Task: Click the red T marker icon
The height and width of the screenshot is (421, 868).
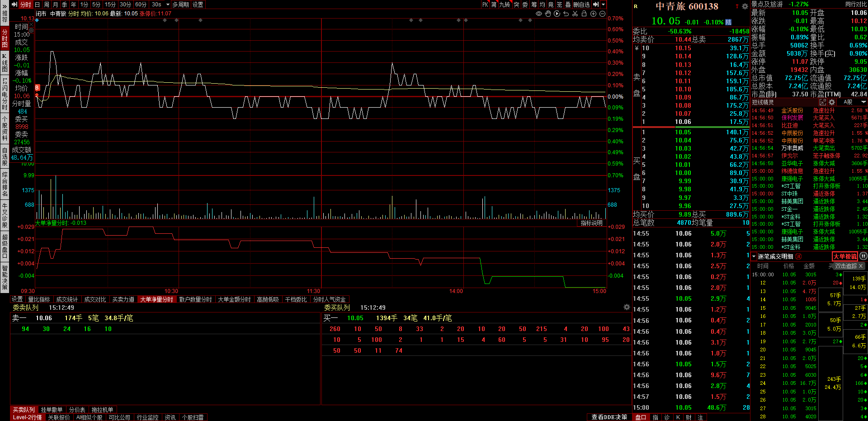Action: 737,6
